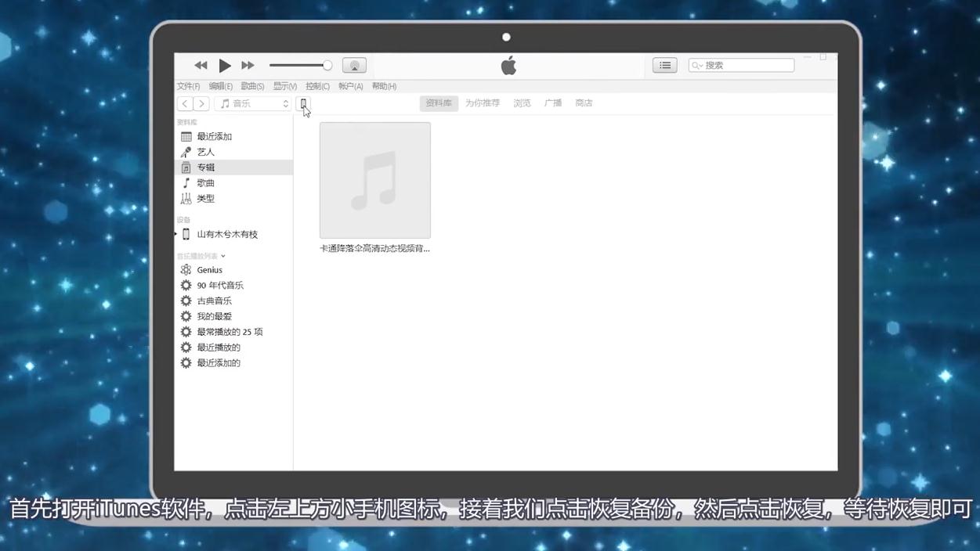Click the Apple logo in header
The height and width of the screenshot is (551, 980).
508,66
